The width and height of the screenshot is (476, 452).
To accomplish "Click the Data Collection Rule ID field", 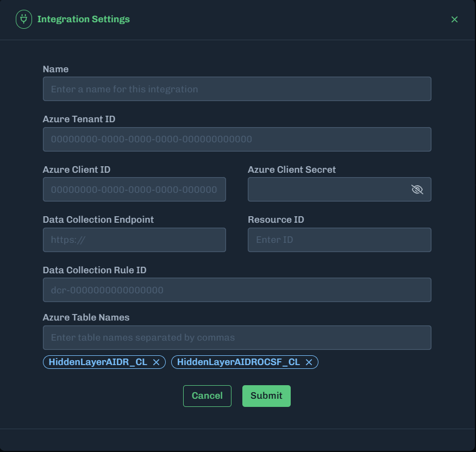I will click(x=237, y=290).
